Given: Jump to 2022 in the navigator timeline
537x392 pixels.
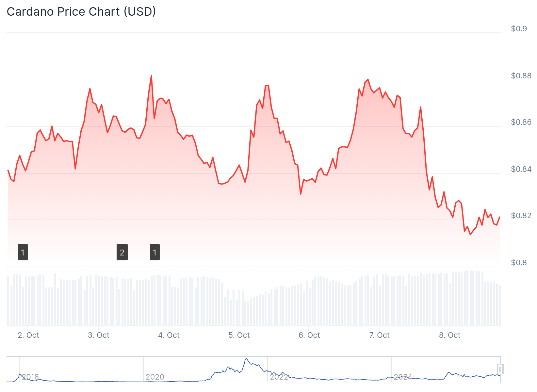Looking at the screenshot, I should (279, 377).
